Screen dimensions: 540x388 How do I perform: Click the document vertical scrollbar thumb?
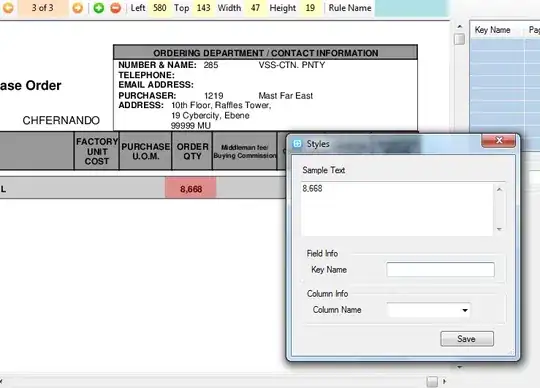[459, 39]
